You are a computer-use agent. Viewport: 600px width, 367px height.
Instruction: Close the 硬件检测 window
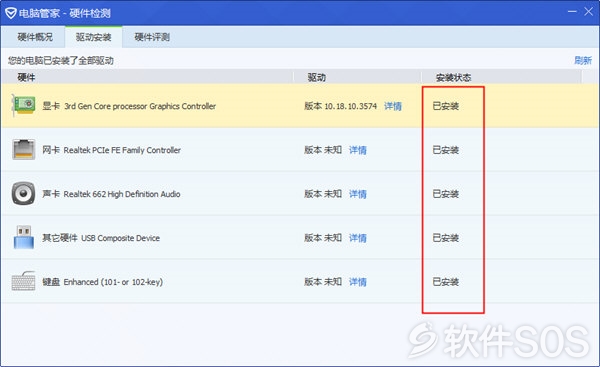[x=589, y=11]
